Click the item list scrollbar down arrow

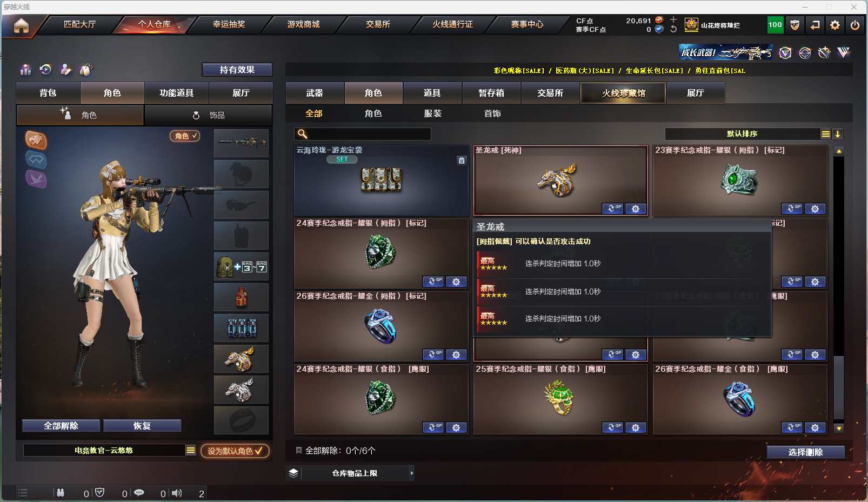[x=839, y=429]
